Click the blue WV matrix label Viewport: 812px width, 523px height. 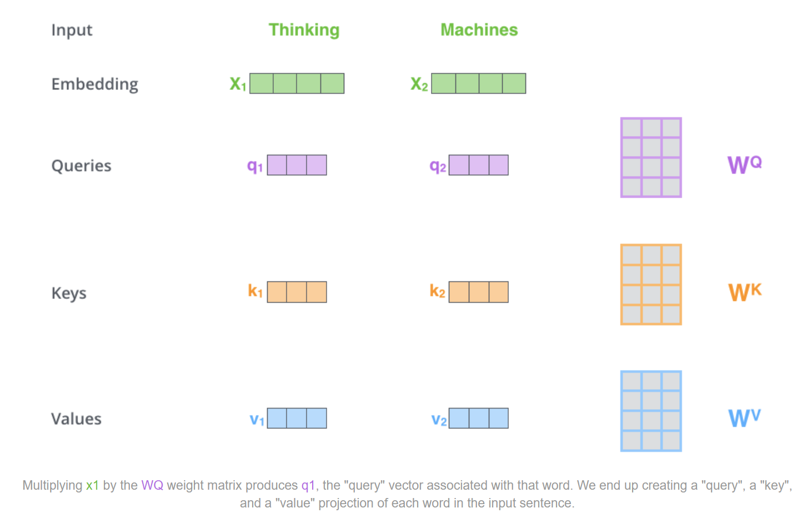click(745, 418)
